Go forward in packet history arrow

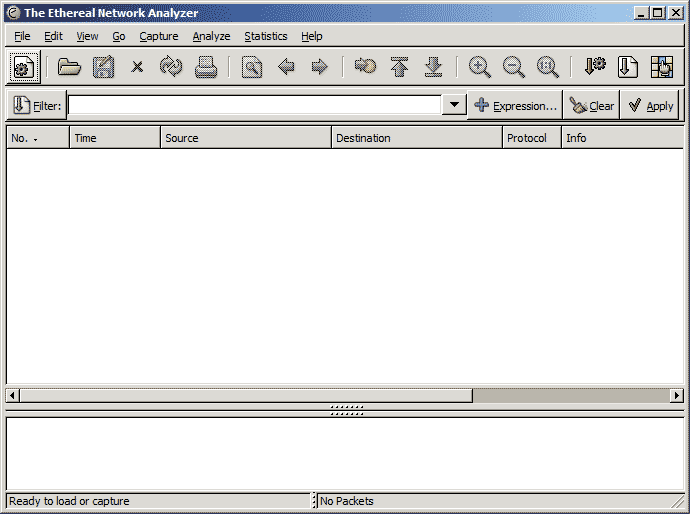[x=319, y=67]
